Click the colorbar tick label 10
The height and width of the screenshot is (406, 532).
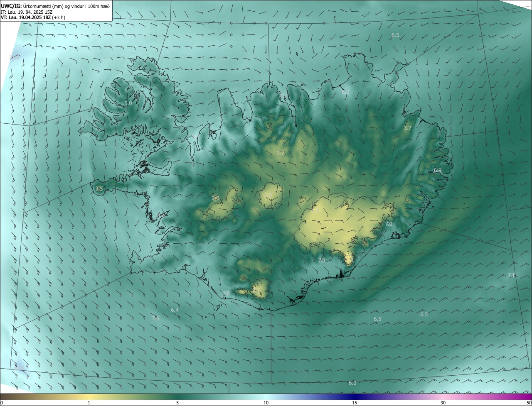266,403
